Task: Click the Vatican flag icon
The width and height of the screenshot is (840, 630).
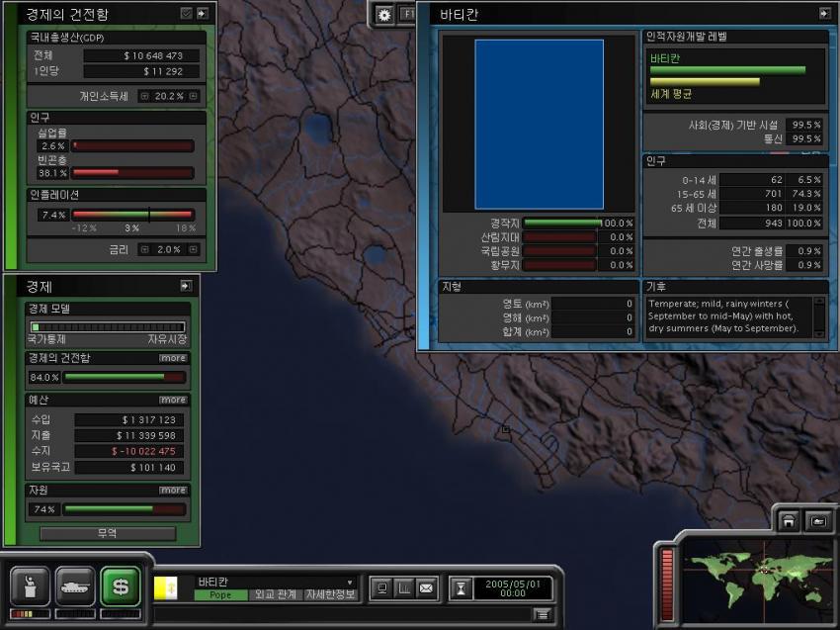Action: (x=166, y=588)
